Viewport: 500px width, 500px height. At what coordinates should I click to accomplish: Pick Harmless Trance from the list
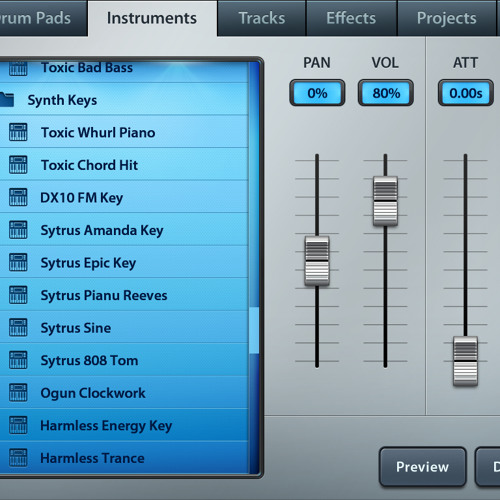(124, 457)
